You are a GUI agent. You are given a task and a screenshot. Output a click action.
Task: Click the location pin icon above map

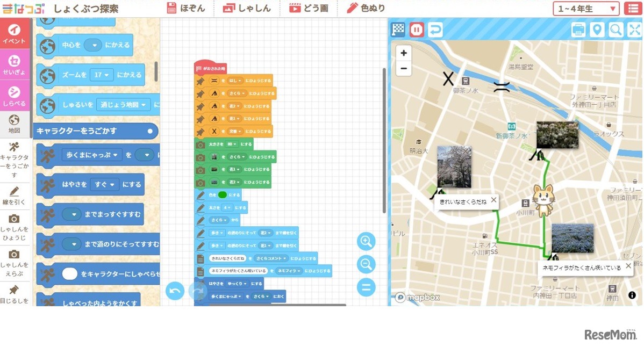(597, 30)
